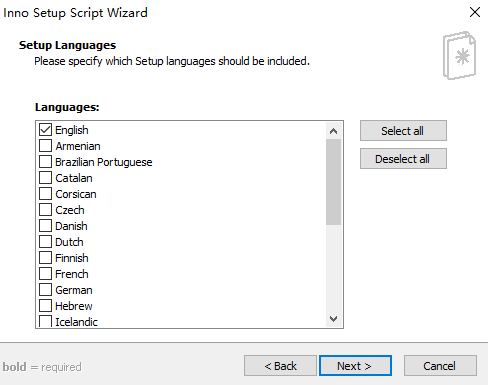Uncheck the English language checkbox
Screen dimensions: 488x385
(x=45, y=130)
